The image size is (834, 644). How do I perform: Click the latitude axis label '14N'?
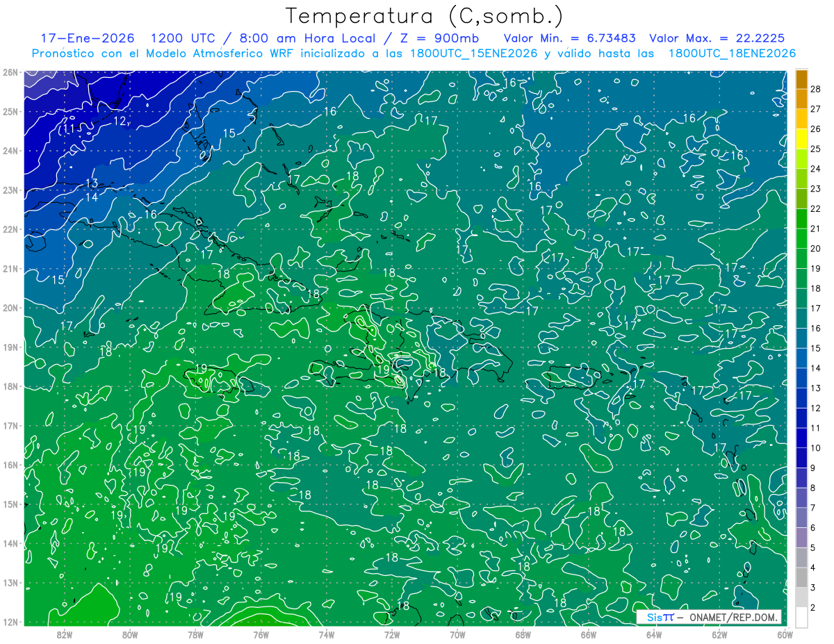(x=10, y=543)
